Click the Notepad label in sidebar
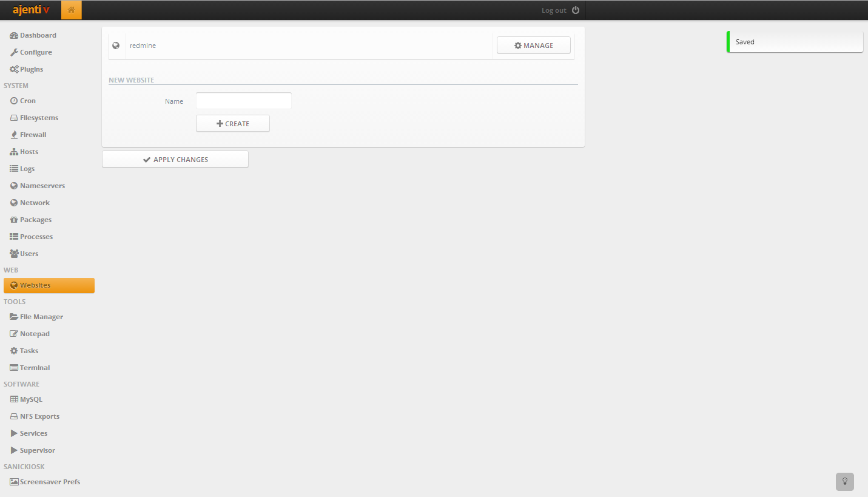Screen dimensions: 868x497 [x=35, y=334]
